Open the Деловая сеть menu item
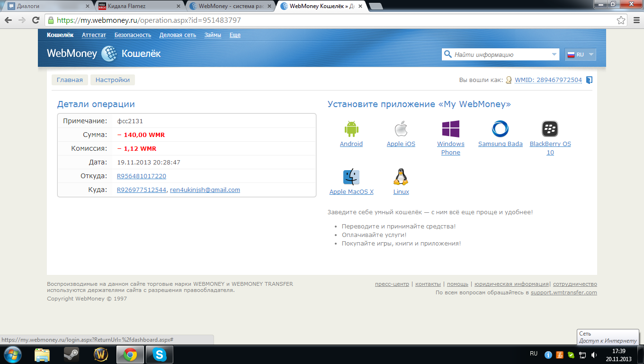This screenshot has width=644, height=364. (x=178, y=35)
